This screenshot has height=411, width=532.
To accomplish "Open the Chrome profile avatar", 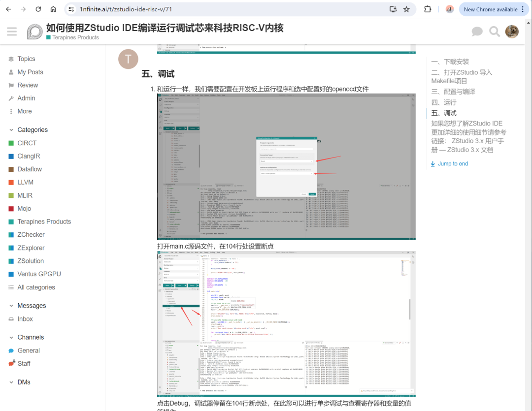I will pos(450,9).
